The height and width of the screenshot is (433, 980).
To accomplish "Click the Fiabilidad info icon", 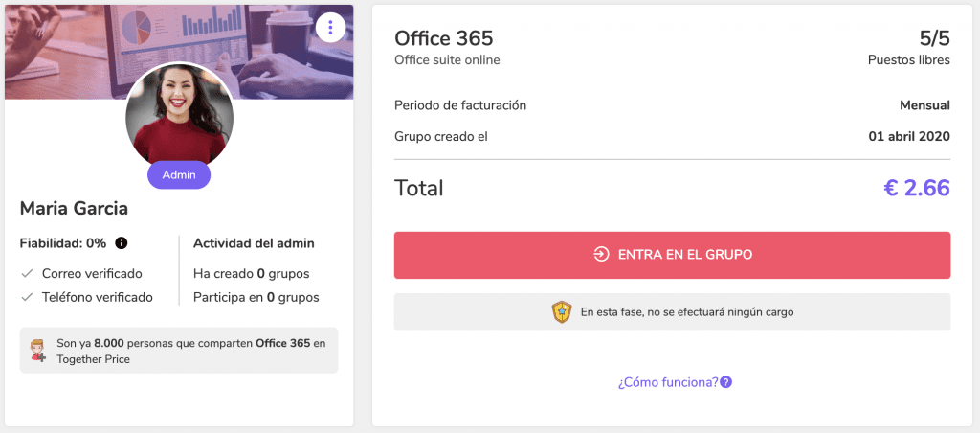I will pyautogui.click(x=122, y=242).
